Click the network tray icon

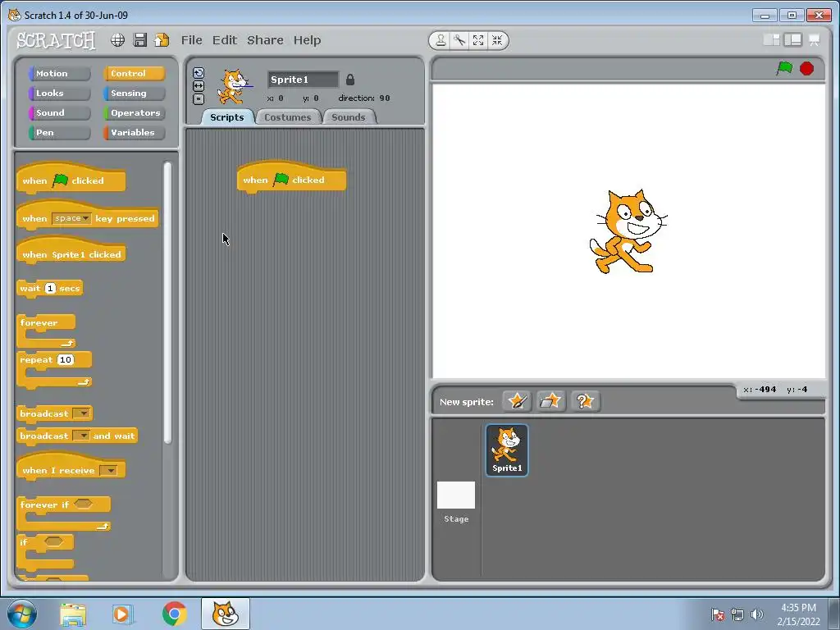tap(737, 614)
